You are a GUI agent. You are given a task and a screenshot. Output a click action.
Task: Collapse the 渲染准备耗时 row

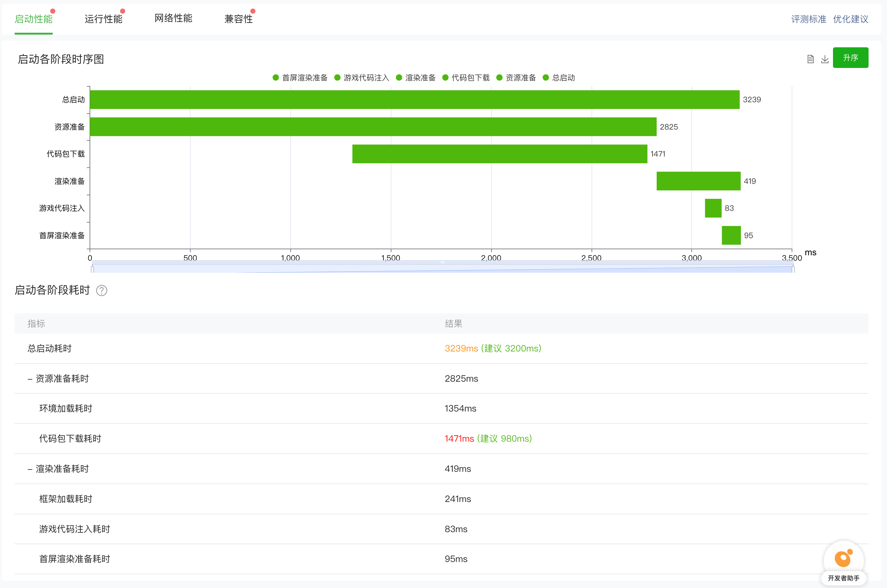pyautogui.click(x=30, y=469)
